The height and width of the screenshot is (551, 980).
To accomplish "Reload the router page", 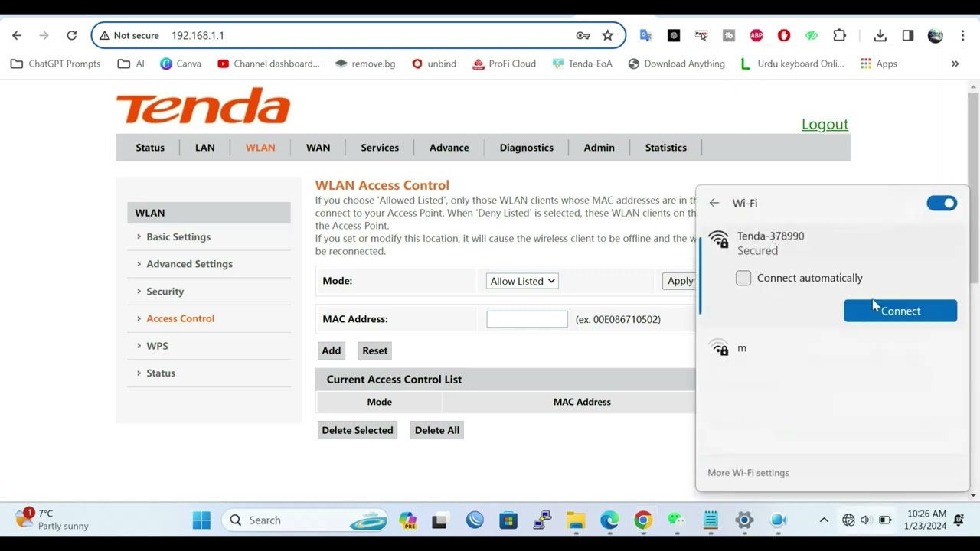I will click(x=71, y=35).
